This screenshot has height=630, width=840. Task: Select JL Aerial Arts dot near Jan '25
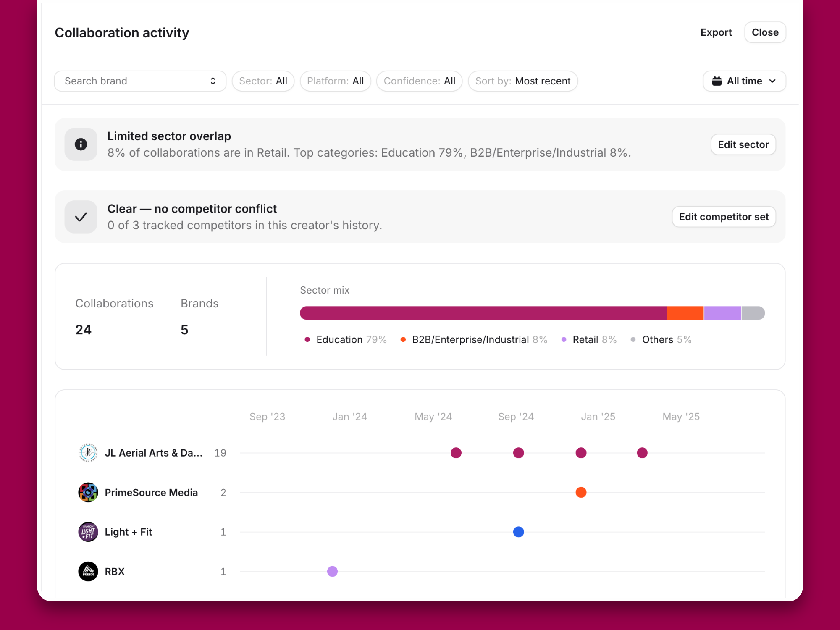(x=581, y=453)
